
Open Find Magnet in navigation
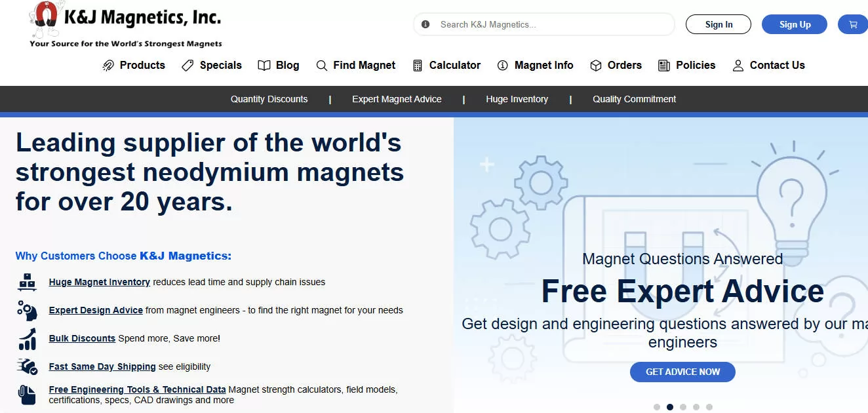[x=365, y=66]
